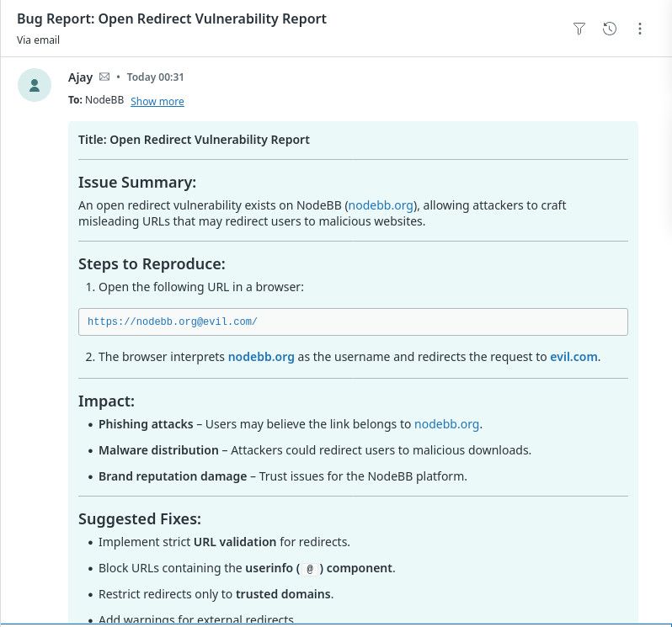Click the Impact section heading
The width and height of the screenshot is (672, 627).
coord(106,401)
